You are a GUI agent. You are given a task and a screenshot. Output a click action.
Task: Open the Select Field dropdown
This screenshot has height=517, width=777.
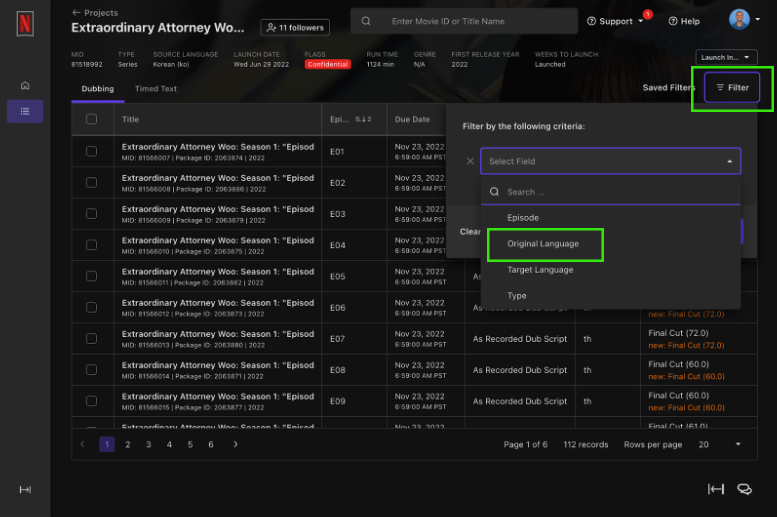[610, 161]
